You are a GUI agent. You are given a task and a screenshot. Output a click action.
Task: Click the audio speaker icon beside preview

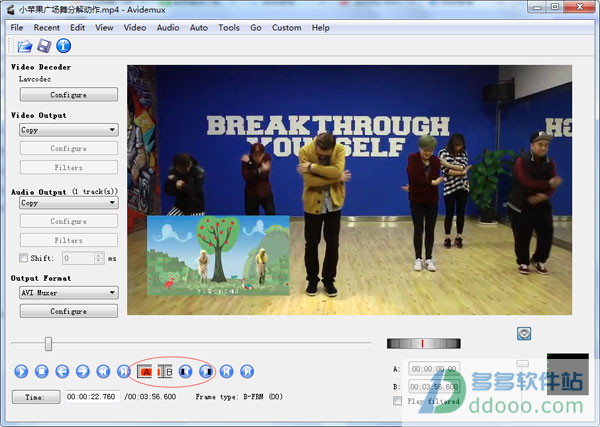(x=524, y=333)
